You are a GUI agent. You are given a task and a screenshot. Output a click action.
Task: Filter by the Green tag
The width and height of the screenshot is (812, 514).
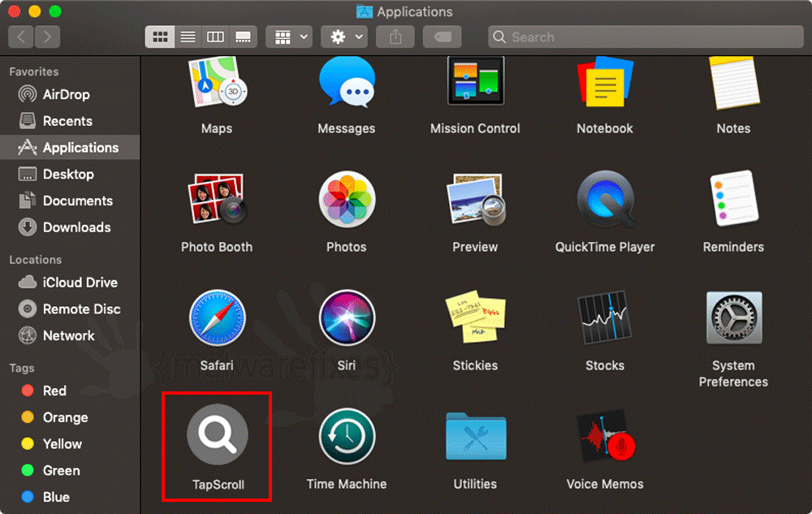70,470
